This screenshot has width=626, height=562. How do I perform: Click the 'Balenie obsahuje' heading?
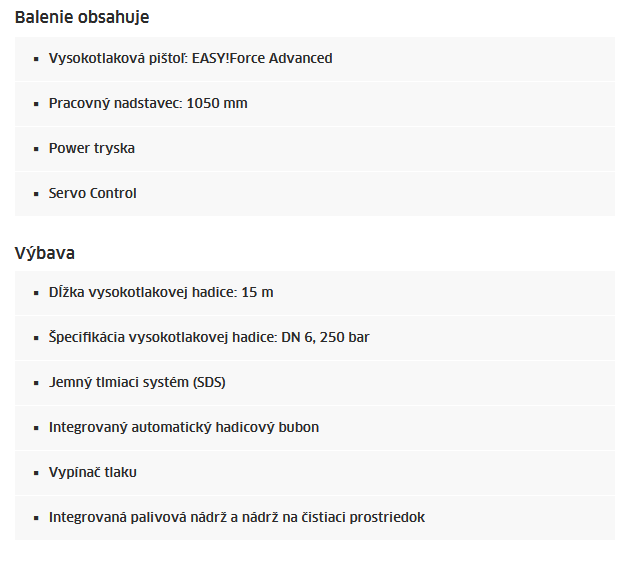point(82,18)
